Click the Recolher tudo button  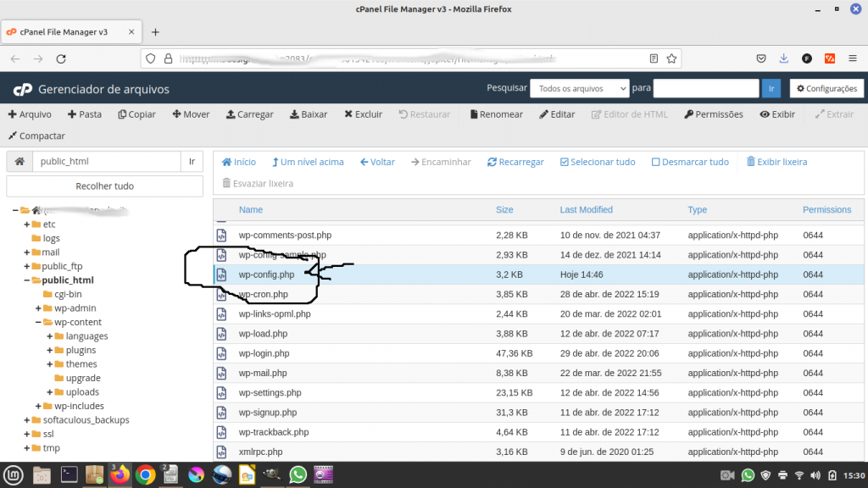coord(104,186)
